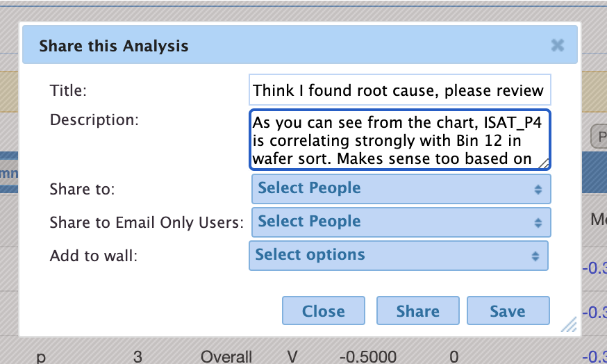Click the 'Share to Email Only Users:' label
This screenshot has height=364, width=607.
147,223
